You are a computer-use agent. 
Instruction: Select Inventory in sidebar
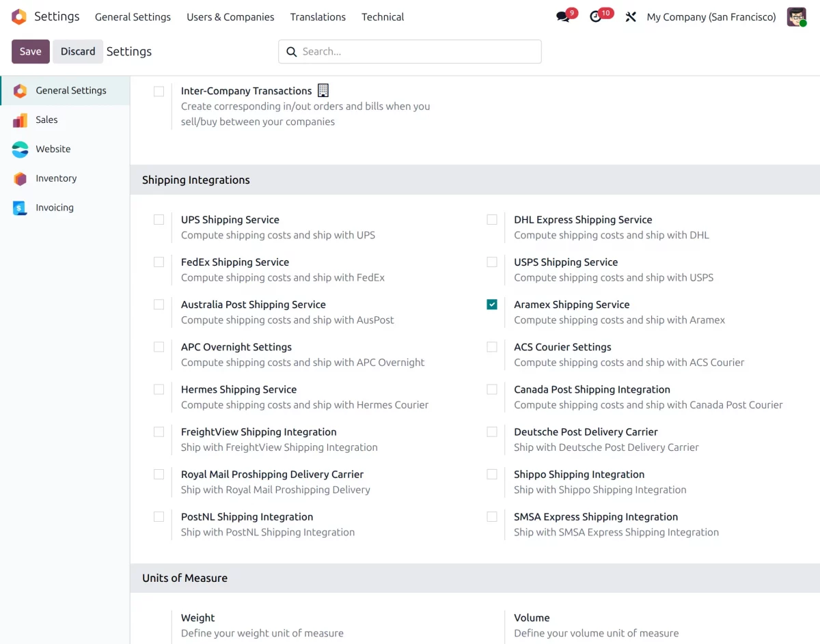pos(65,179)
